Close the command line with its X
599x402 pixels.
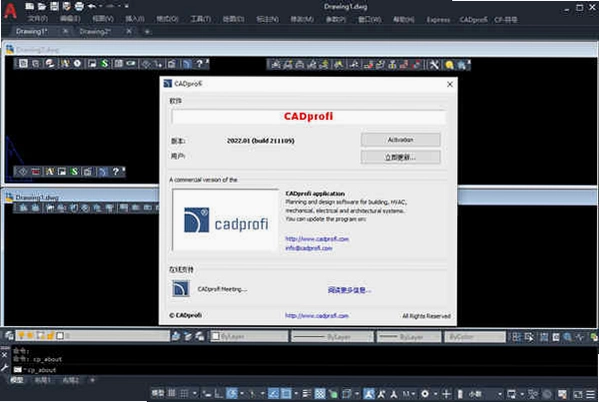tap(5, 355)
